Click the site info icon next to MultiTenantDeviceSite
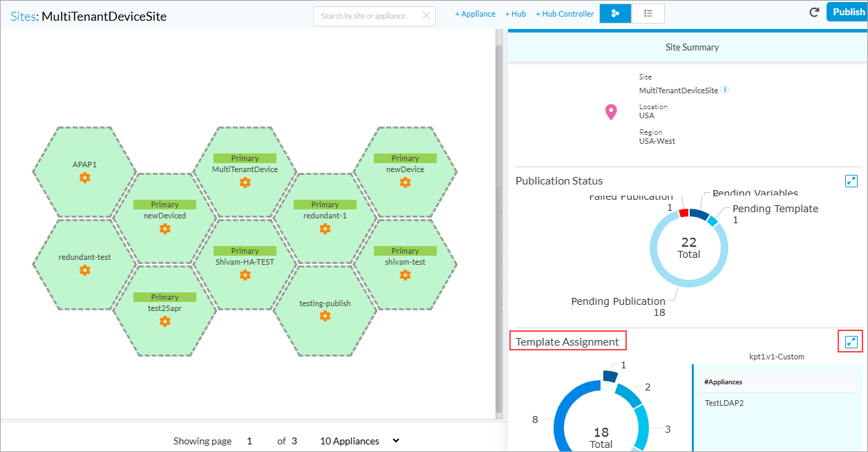Viewport: 868px width, 452px height. click(725, 90)
